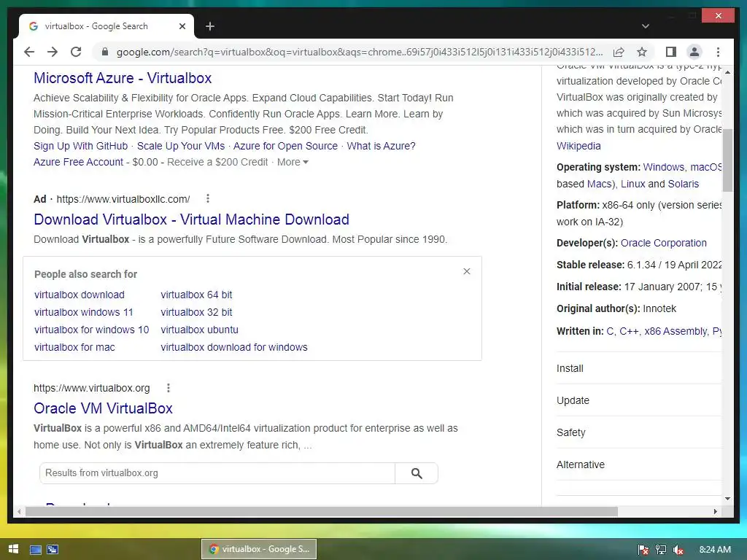Open the network tray icon
The width and height of the screenshot is (747, 560).
[x=661, y=550]
